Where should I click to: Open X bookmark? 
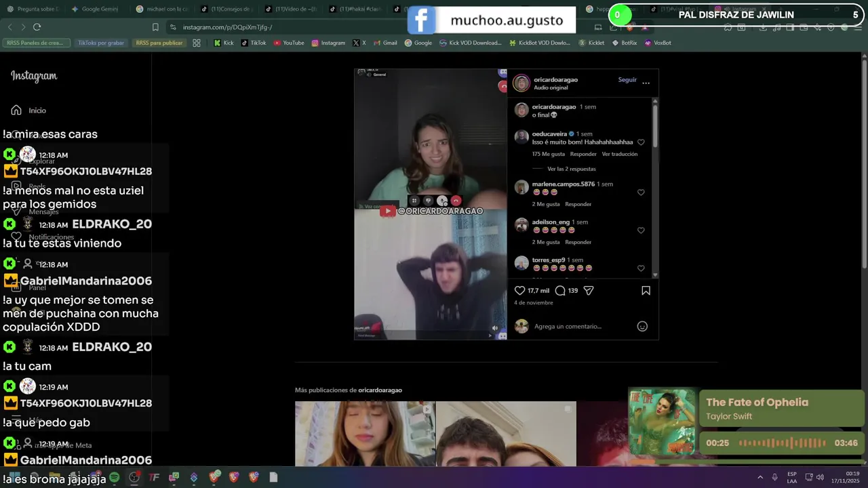359,43
